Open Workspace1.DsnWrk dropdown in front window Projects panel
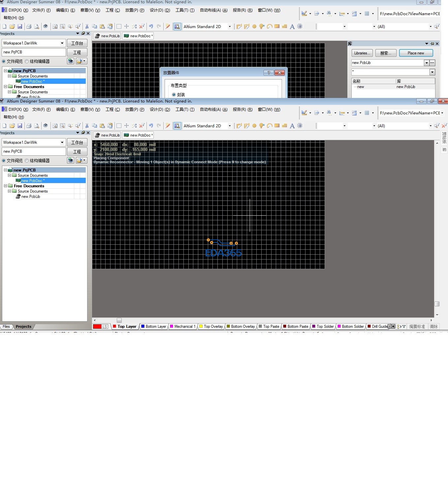Viewport: 448px width, 495px height. tap(62, 142)
